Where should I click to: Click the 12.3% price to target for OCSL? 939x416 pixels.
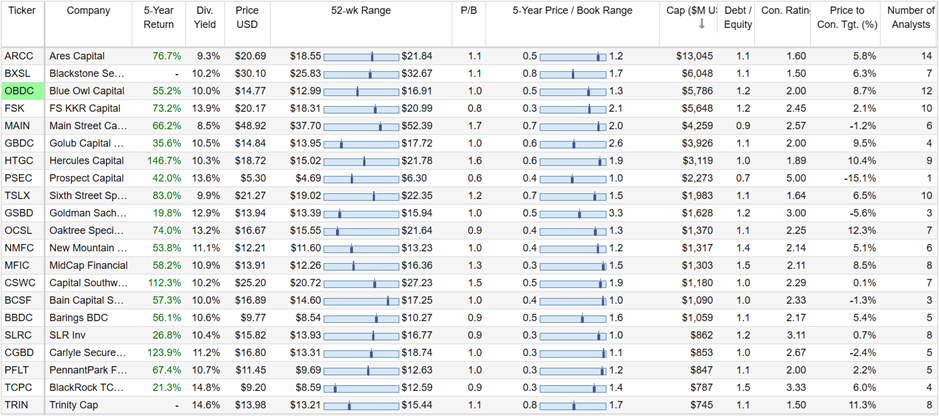pyautogui.click(x=863, y=231)
